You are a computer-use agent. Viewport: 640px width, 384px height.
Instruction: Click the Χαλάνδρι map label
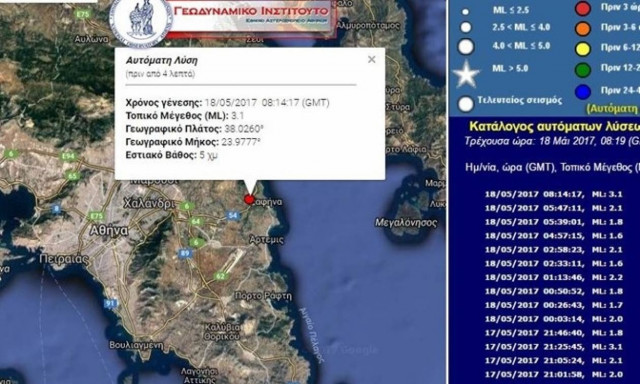pyautogui.click(x=149, y=203)
